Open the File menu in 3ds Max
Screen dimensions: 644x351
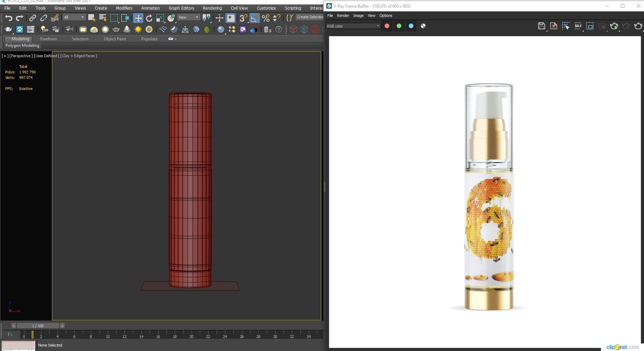(x=7, y=8)
